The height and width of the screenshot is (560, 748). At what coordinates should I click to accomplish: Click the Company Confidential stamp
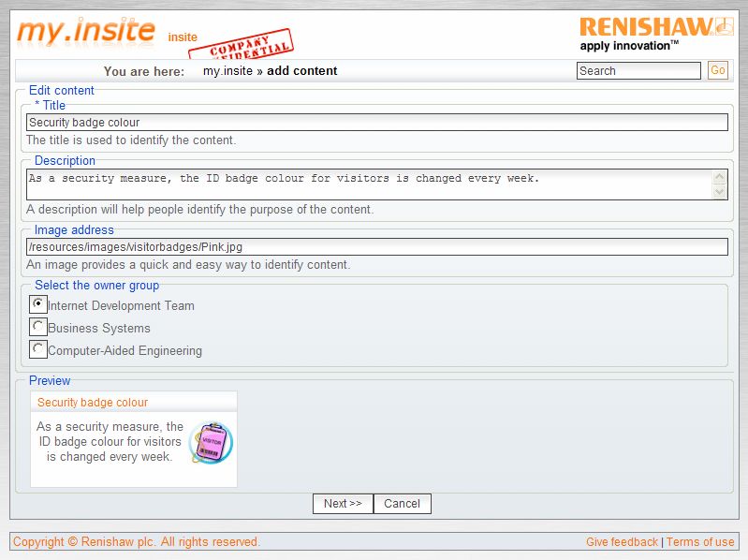[242, 46]
